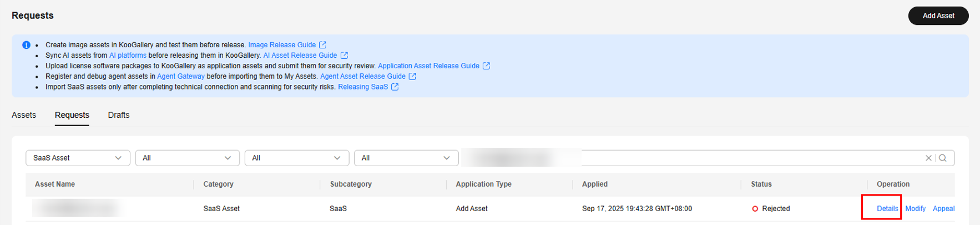
Task: Open the first All filter dropdown
Action: 187,158
